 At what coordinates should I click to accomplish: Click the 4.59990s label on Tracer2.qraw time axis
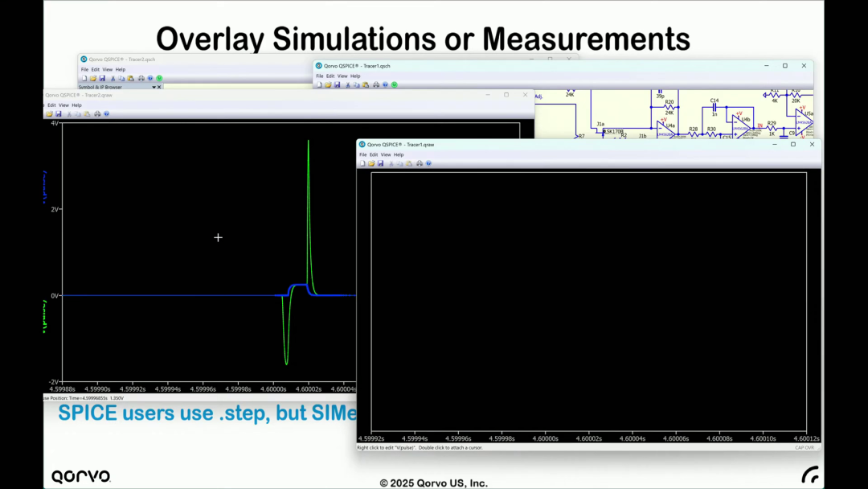(x=97, y=389)
